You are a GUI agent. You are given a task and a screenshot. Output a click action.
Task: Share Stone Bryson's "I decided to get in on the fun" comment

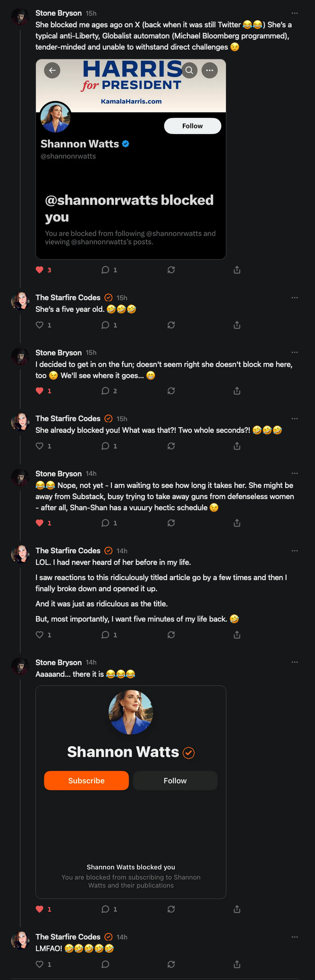click(x=237, y=391)
